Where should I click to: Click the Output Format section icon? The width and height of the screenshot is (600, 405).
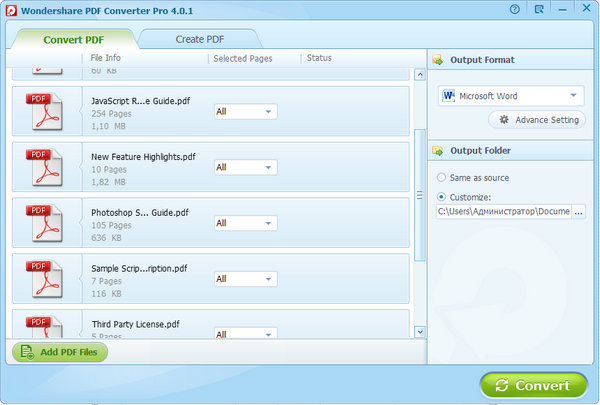[x=438, y=60]
